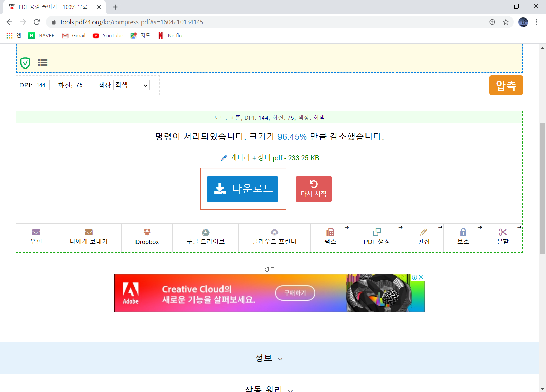Image resolution: width=546 pixels, height=392 pixels.
Task: Open a new browser tab
Action: pyautogui.click(x=115, y=7)
